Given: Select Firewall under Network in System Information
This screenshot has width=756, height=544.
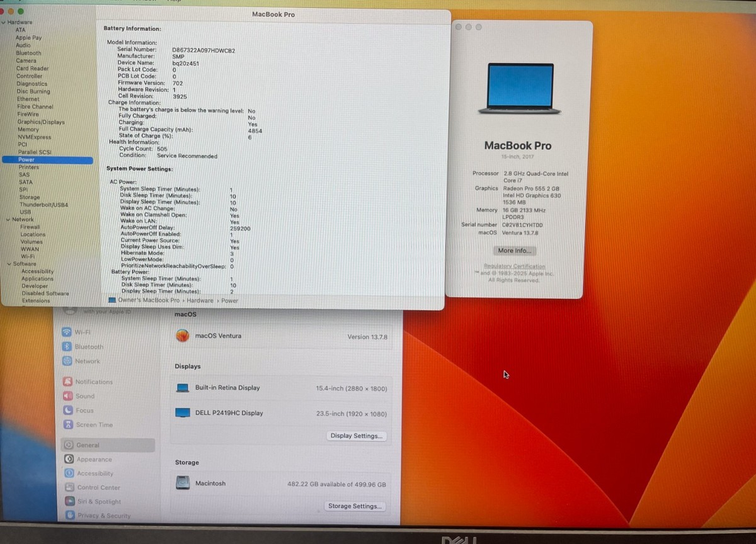Looking at the screenshot, I should [x=30, y=227].
